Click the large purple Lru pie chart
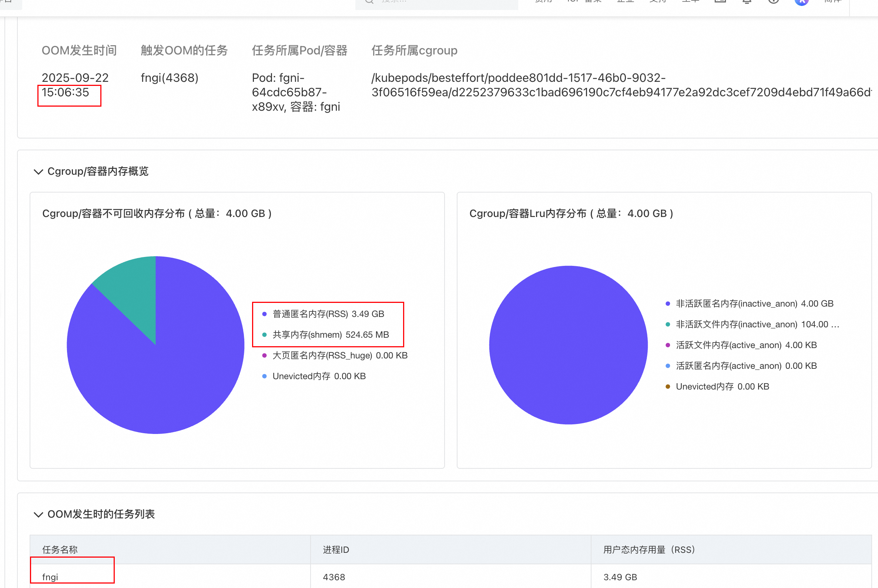878x588 pixels. click(568, 345)
